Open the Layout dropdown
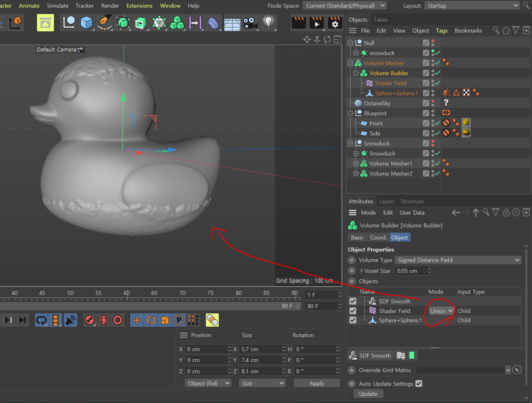The image size is (532, 403). point(472,6)
